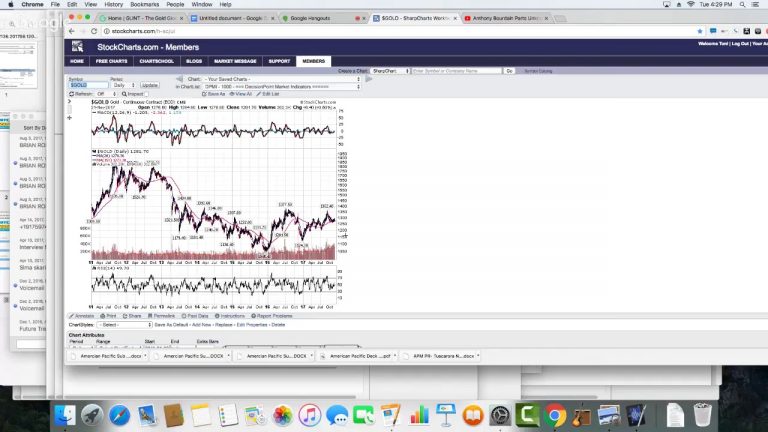Open Finder from the dock

coord(66,415)
